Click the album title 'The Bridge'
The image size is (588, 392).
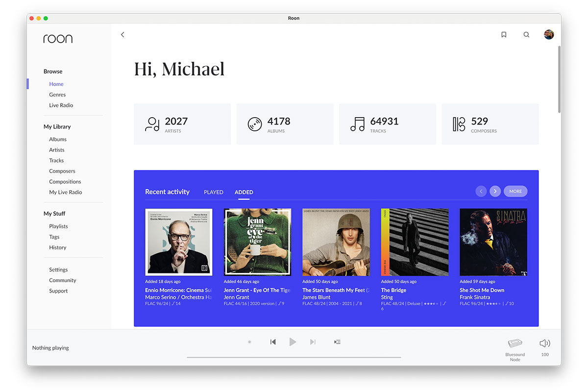coord(394,290)
